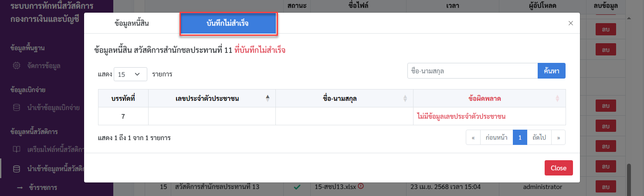Image resolution: width=644 pixels, height=196 pixels.
Task: Sort by ข้อผิดพลาด column arrow
Action: (557, 99)
